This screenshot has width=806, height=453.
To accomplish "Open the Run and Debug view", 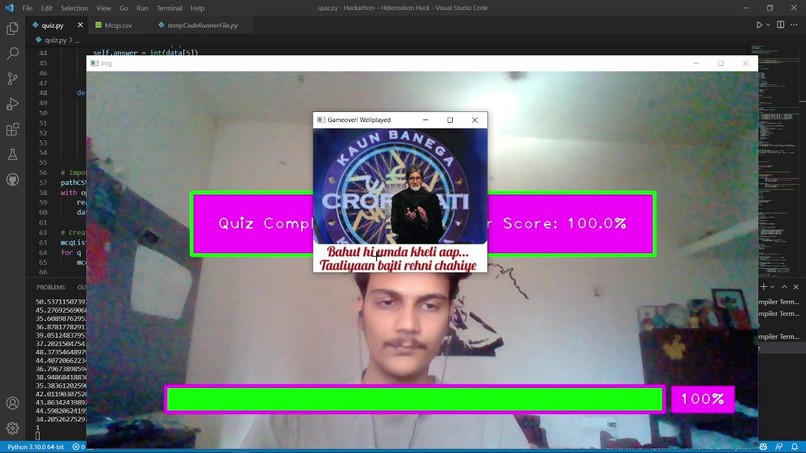I will [12, 104].
